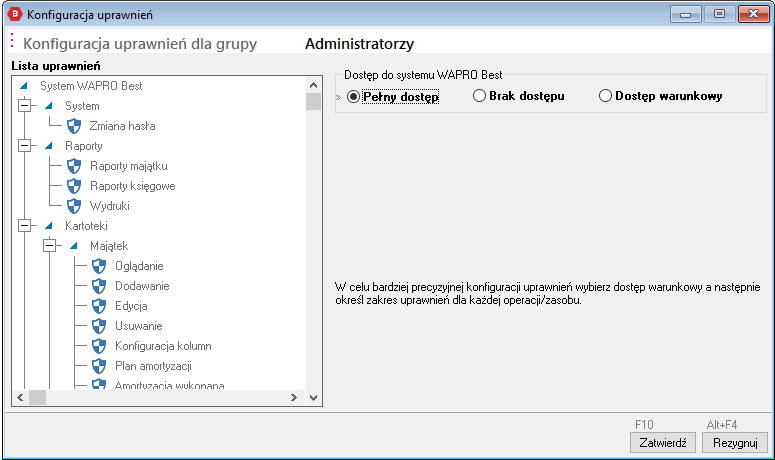Click the red B application icon in title bar
Viewport: 775px width, 460px height.
coord(15,14)
